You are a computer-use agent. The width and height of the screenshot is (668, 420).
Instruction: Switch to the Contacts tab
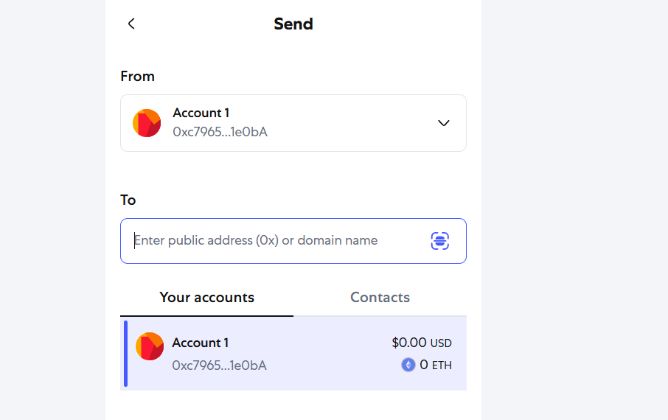click(380, 297)
